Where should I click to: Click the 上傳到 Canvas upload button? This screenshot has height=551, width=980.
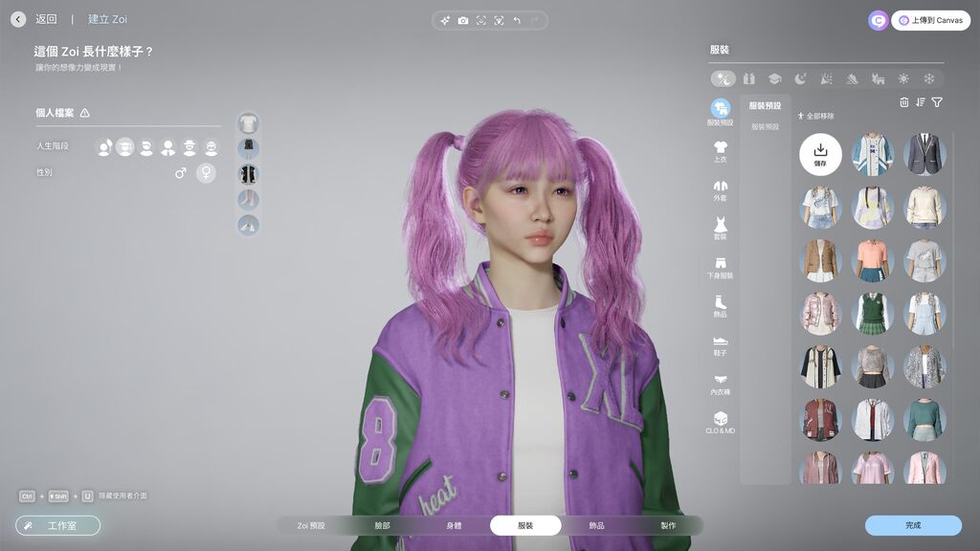click(x=930, y=20)
